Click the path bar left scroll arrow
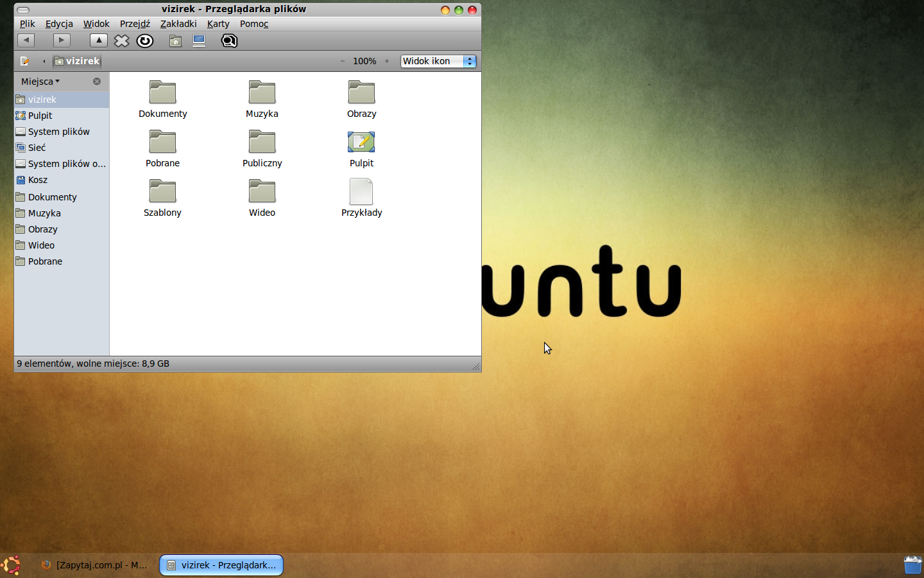Viewport: 924px width, 578px height. coord(44,61)
